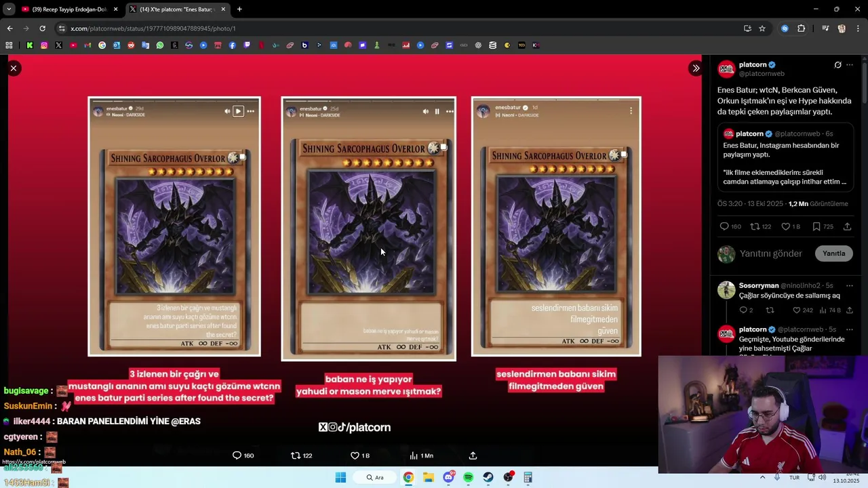View analytics icon in bottom photo bar

[x=414, y=455]
